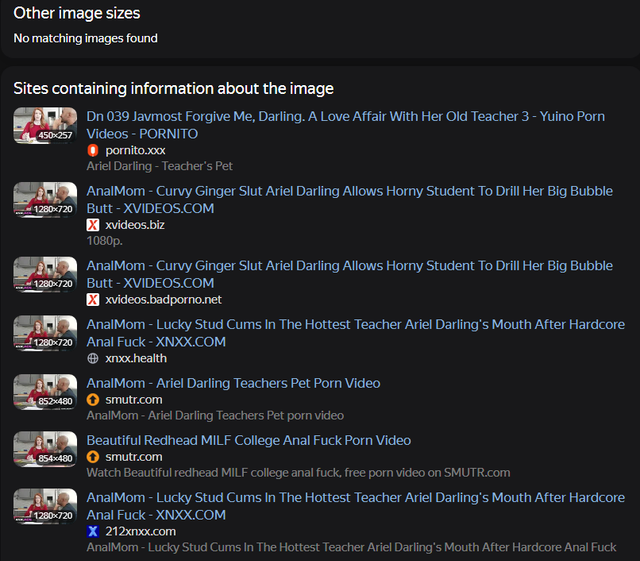Screen dimensions: 640x561
Task: Click the xvideos.badporno.net domain text
Action: 163,299
